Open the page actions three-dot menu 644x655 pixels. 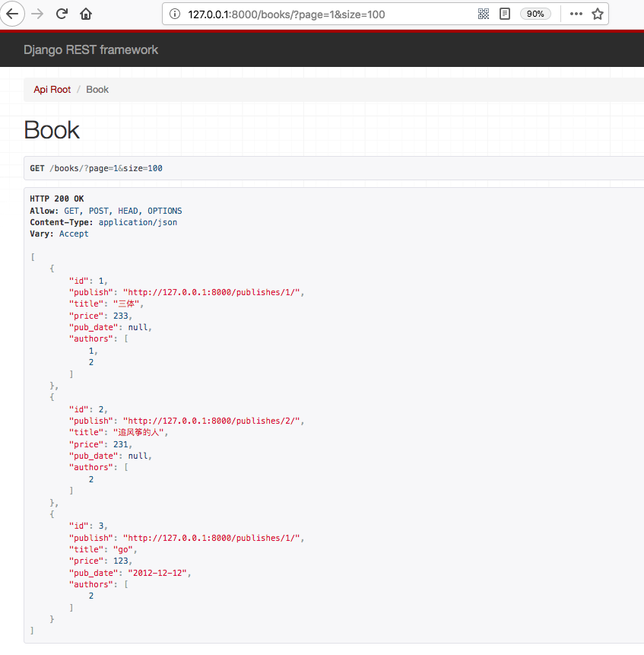576,14
